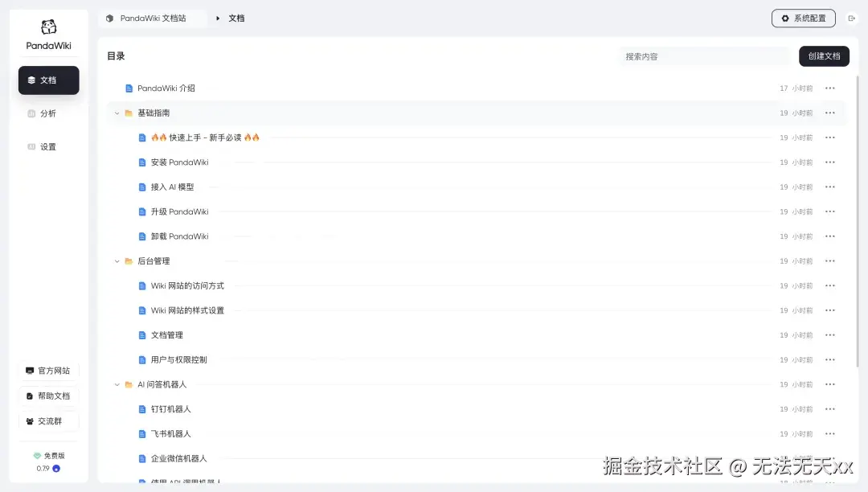Open the 飞书机器人 document
The height and width of the screenshot is (492, 868).
point(170,434)
